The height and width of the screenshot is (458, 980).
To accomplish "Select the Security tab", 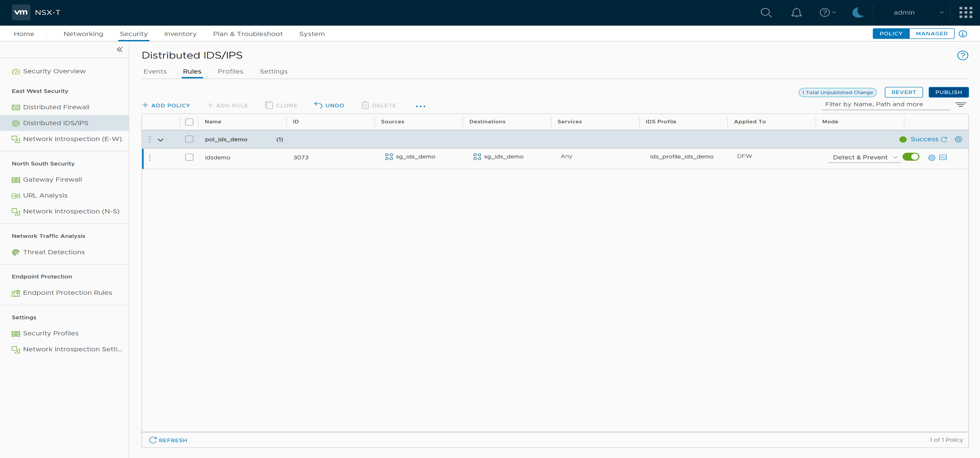I will (x=134, y=34).
